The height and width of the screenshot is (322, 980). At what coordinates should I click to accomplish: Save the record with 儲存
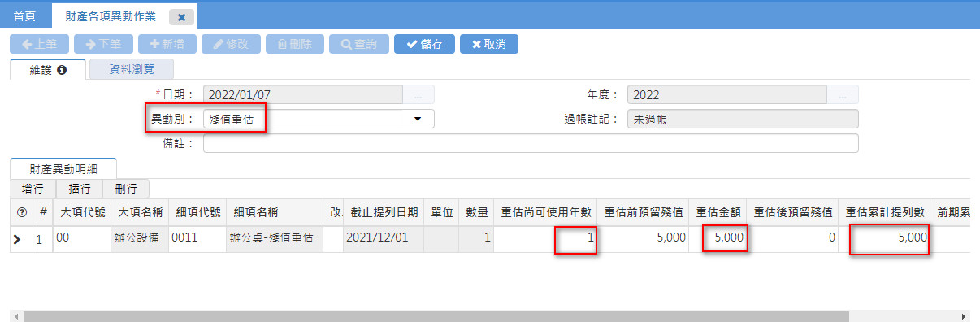(424, 45)
